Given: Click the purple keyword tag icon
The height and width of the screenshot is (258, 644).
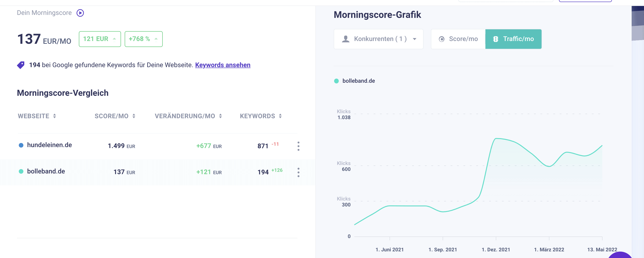Looking at the screenshot, I should pyautogui.click(x=21, y=65).
